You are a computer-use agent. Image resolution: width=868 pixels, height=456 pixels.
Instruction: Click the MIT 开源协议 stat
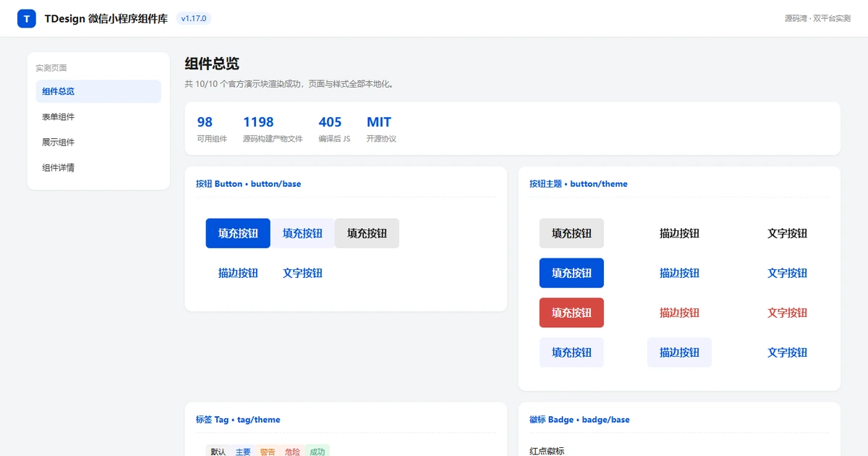pyautogui.click(x=381, y=129)
